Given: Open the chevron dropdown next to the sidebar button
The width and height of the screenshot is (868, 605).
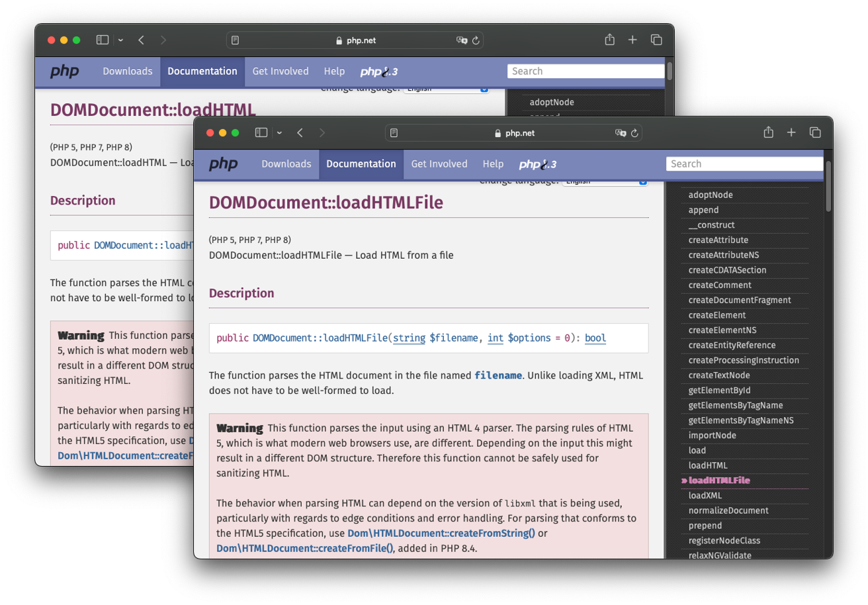Looking at the screenshot, I should coord(279,132).
